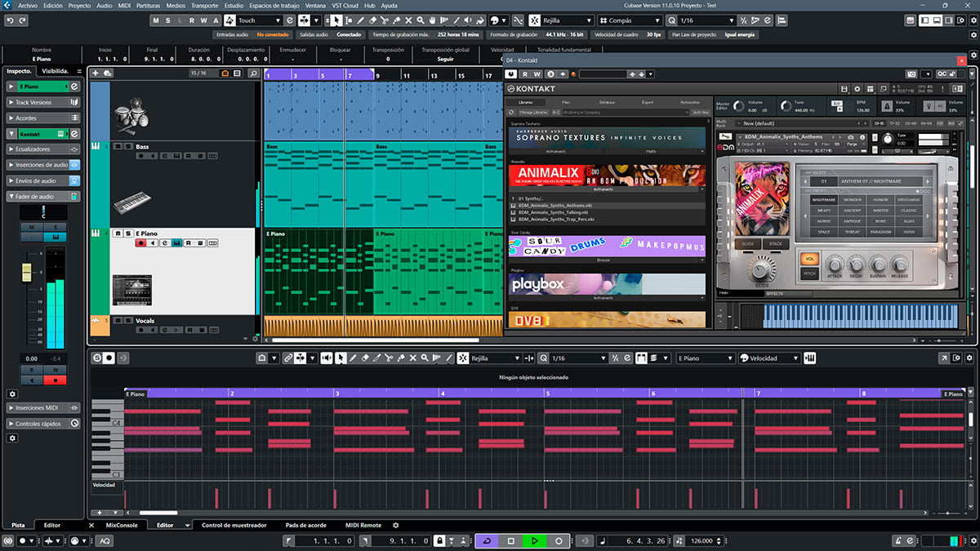This screenshot has width=980, height=551.
Task: Toggle global Read R automation button in toolbar
Action: pos(191,20)
